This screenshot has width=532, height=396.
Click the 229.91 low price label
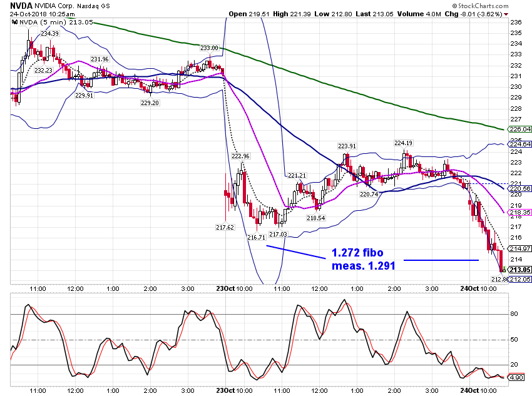click(x=84, y=96)
